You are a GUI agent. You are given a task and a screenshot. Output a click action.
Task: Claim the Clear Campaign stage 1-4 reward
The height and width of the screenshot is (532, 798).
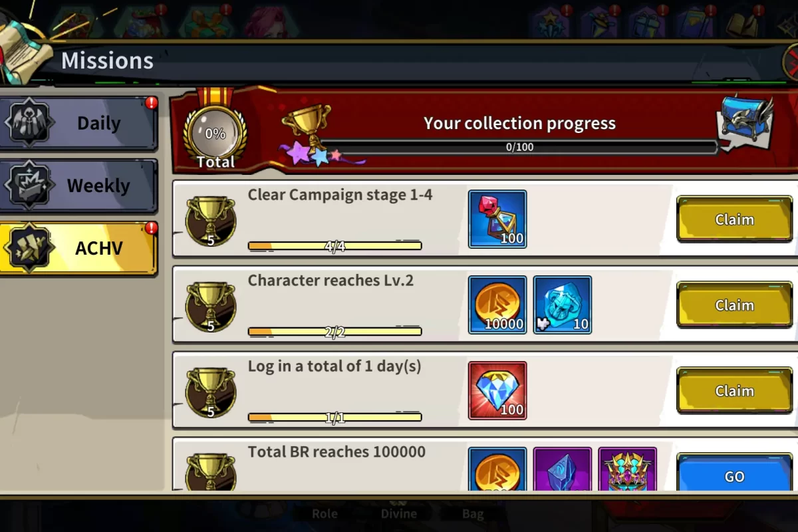tap(734, 219)
